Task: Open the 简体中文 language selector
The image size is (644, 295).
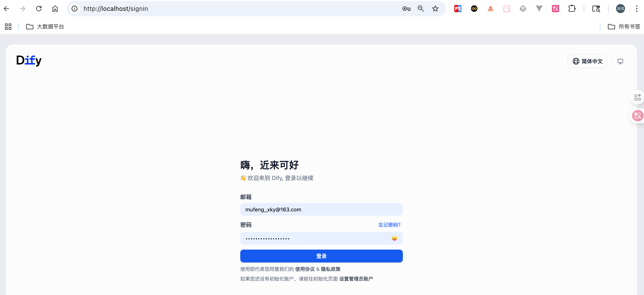Action: point(587,61)
